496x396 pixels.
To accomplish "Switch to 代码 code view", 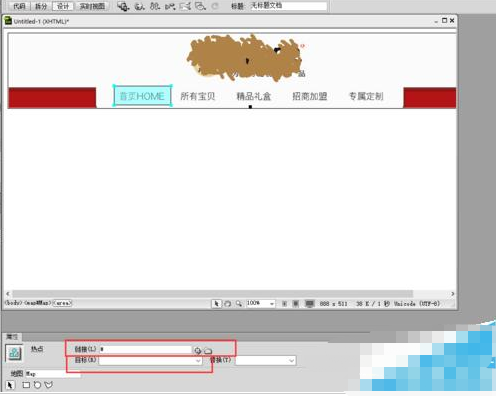I will (x=19, y=6).
